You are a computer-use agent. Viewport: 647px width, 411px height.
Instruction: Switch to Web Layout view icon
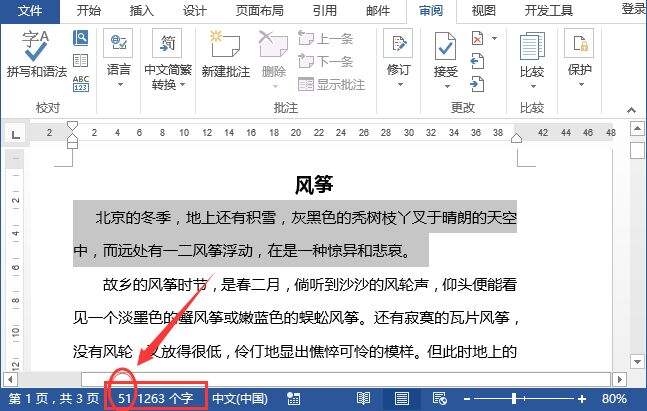[x=439, y=399]
